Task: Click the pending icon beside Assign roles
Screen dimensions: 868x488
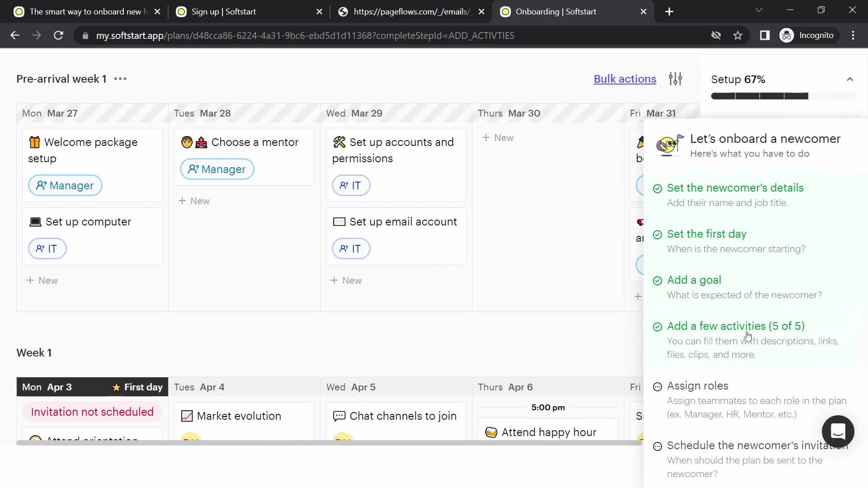Action: (657, 386)
